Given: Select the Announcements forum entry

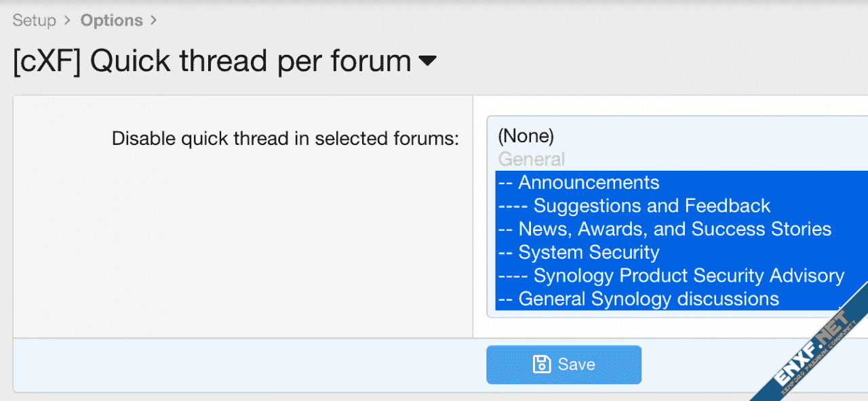Looking at the screenshot, I should pos(589,183).
